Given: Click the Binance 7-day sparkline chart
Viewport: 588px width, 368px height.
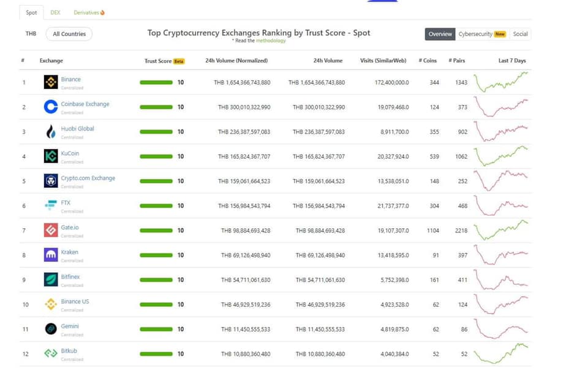Looking at the screenshot, I should point(500,82).
